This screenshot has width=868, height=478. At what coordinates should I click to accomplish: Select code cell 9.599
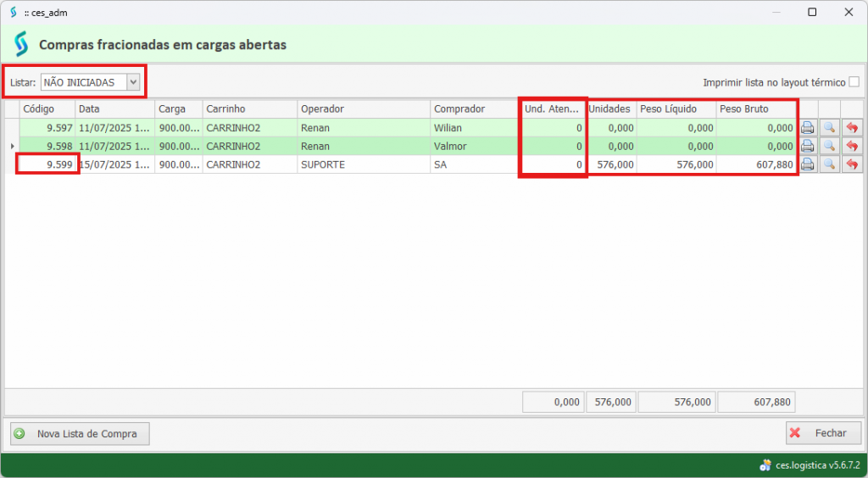[x=47, y=164]
